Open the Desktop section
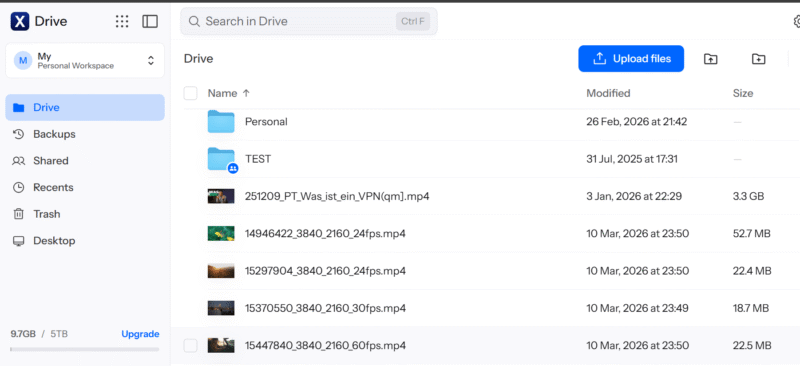This screenshot has width=800, height=366. (85, 240)
